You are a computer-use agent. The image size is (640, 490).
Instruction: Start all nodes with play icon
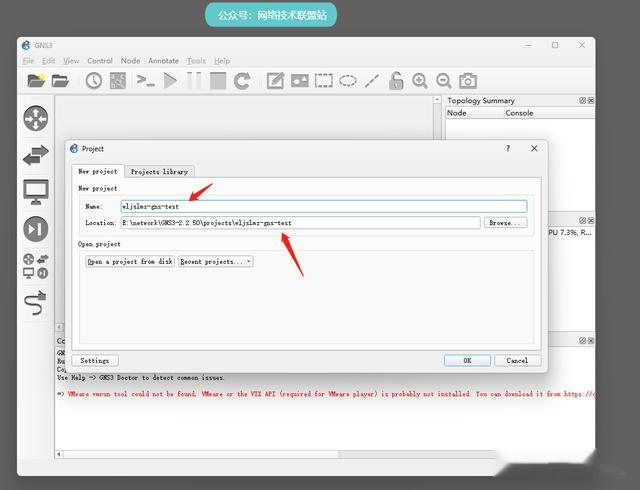[x=170, y=80]
